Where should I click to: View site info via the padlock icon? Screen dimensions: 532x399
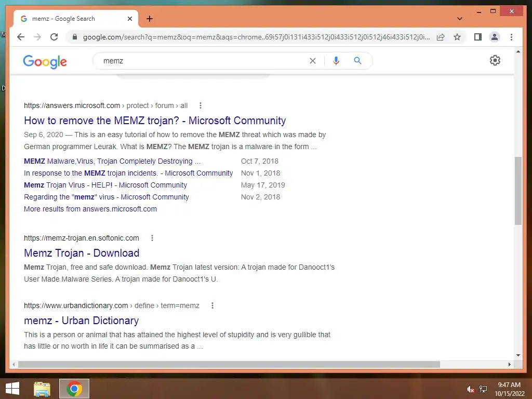(75, 37)
